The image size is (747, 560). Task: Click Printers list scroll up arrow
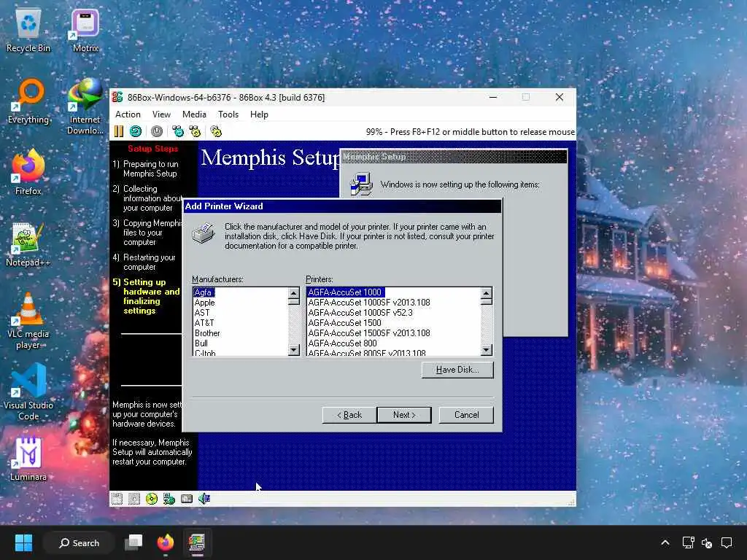486,293
